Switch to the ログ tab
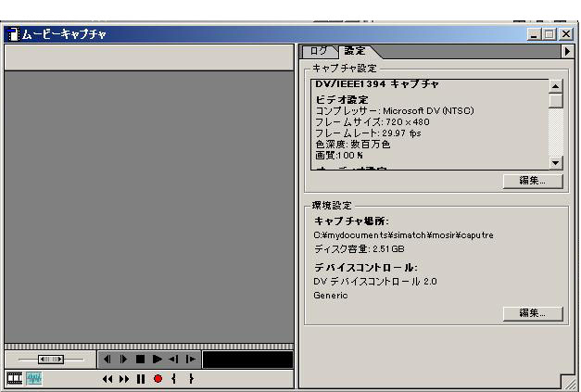Image resolution: width=581 pixels, height=392 pixels. [x=319, y=51]
